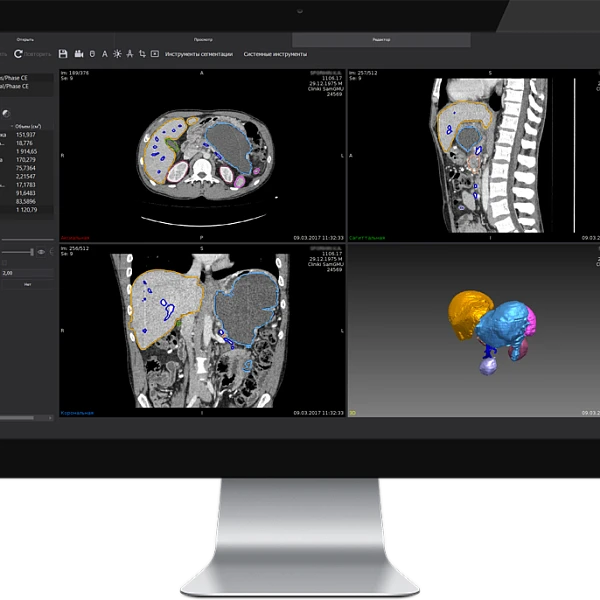Open the Инструменты сегментации dropdown menu
This screenshot has height=600, width=600.
click(198, 54)
